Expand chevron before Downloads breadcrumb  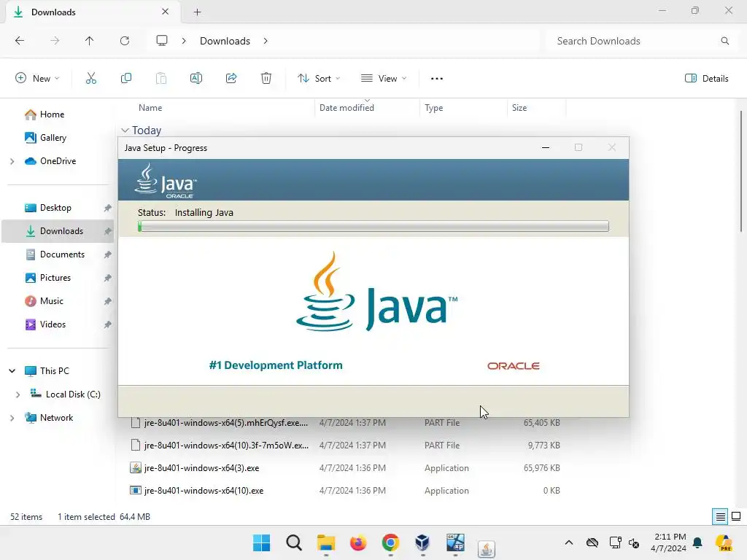pos(184,41)
